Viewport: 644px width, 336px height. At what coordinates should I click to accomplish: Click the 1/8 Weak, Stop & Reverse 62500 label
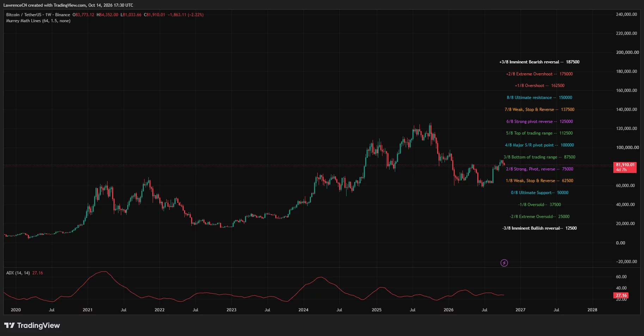539,181
